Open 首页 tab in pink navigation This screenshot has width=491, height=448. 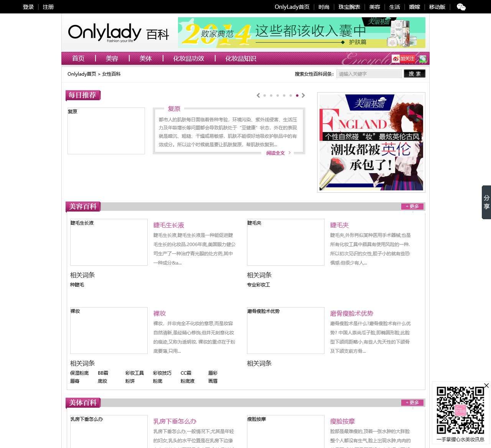pyautogui.click(x=78, y=58)
